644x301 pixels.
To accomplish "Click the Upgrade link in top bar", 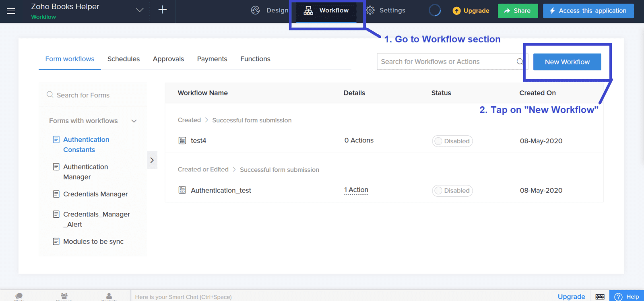I will pos(471,11).
